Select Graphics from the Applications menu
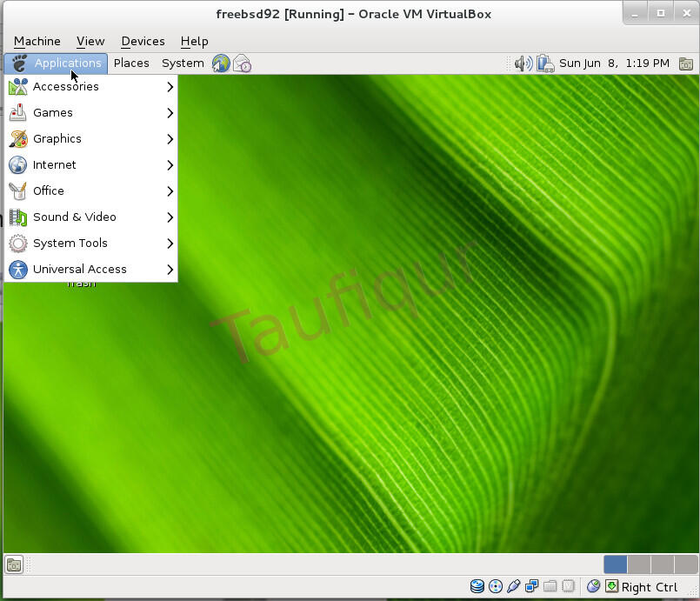This screenshot has height=601, width=700. (57, 138)
